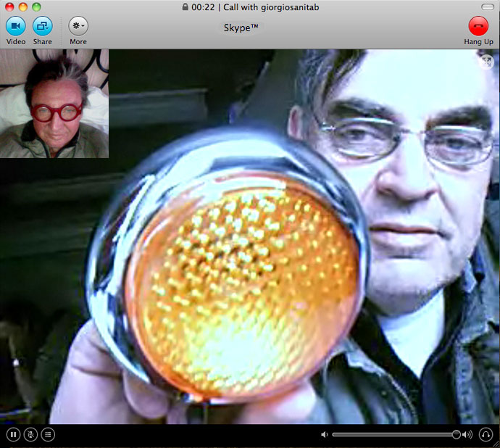This screenshot has height=448, width=500.
Task: Click the Share screen icon
Action: point(42,26)
